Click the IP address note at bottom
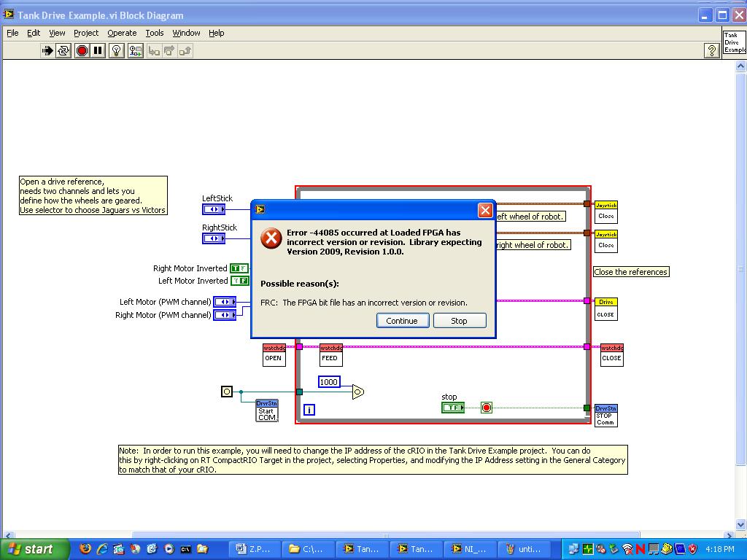Image resolution: width=747 pixels, height=560 pixels. 373,459
